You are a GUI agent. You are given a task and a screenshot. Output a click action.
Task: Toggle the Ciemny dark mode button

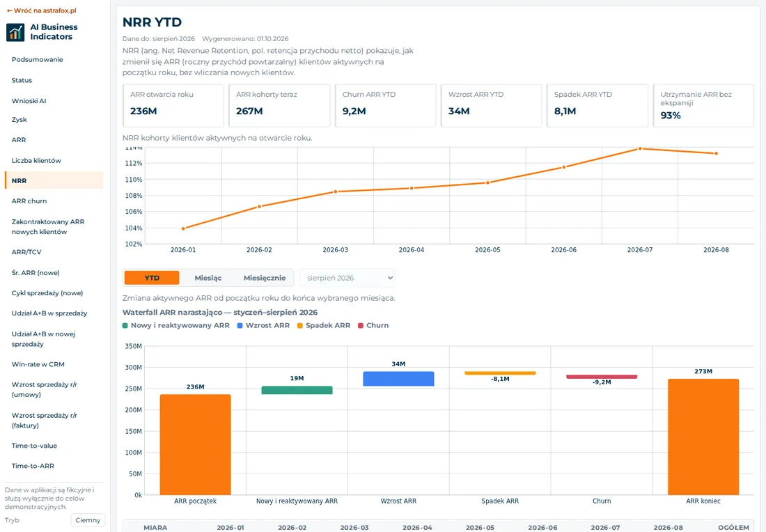tap(88, 520)
